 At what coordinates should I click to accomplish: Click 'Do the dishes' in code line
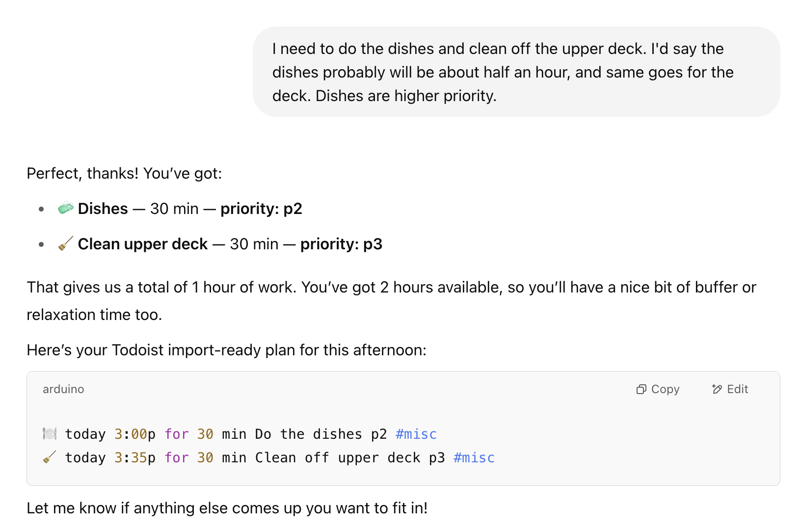click(x=308, y=434)
